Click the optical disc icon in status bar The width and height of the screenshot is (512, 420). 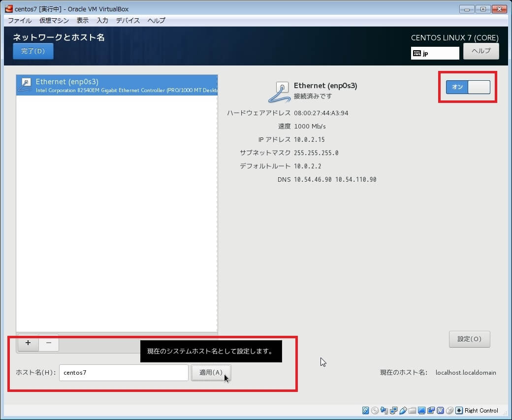375,411
